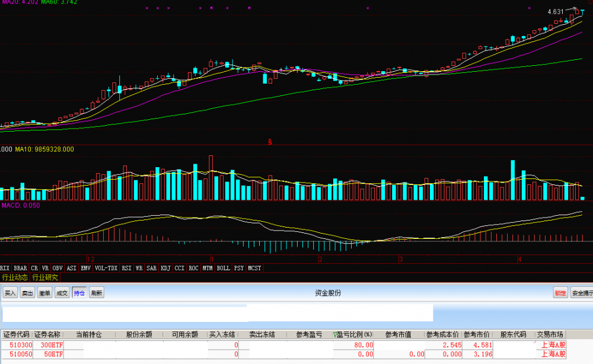Screen dimensions: 593x364
Task: Open the 成交 trades view
Action: (62, 293)
